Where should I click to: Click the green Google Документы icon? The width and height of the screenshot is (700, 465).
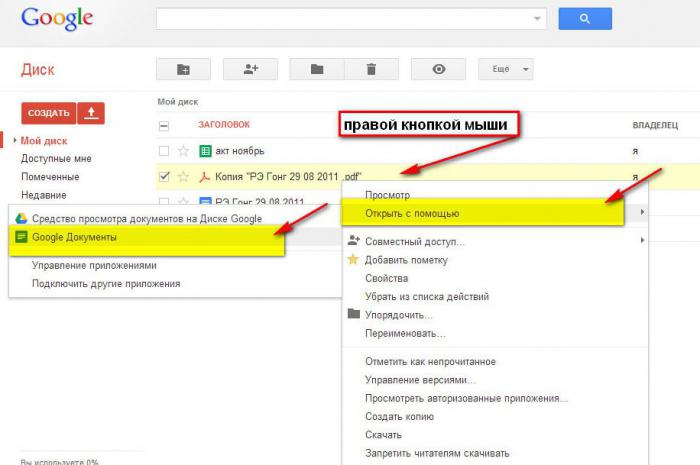(21, 237)
